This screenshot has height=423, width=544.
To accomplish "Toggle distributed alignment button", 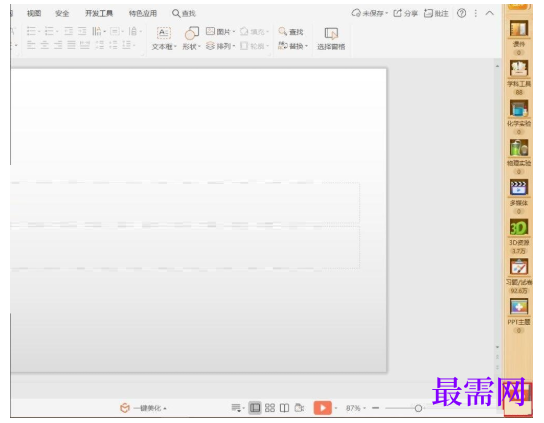I will tap(85, 45).
